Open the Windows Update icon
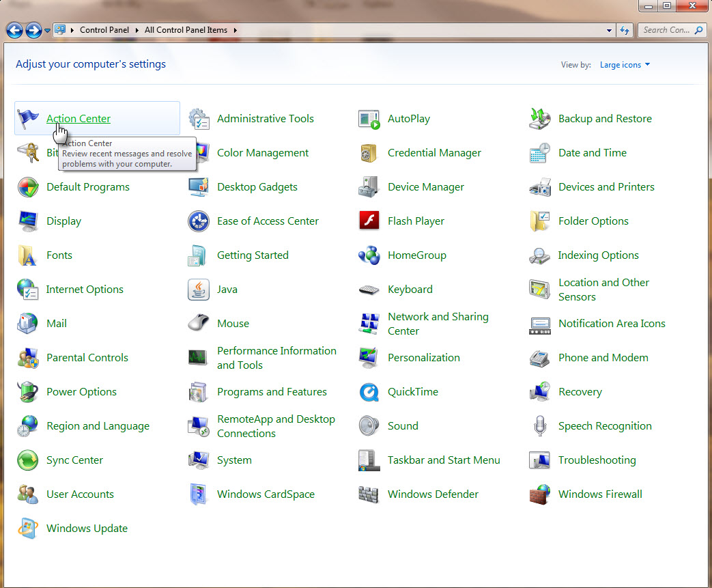The image size is (712, 588). [x=28, y=528]
